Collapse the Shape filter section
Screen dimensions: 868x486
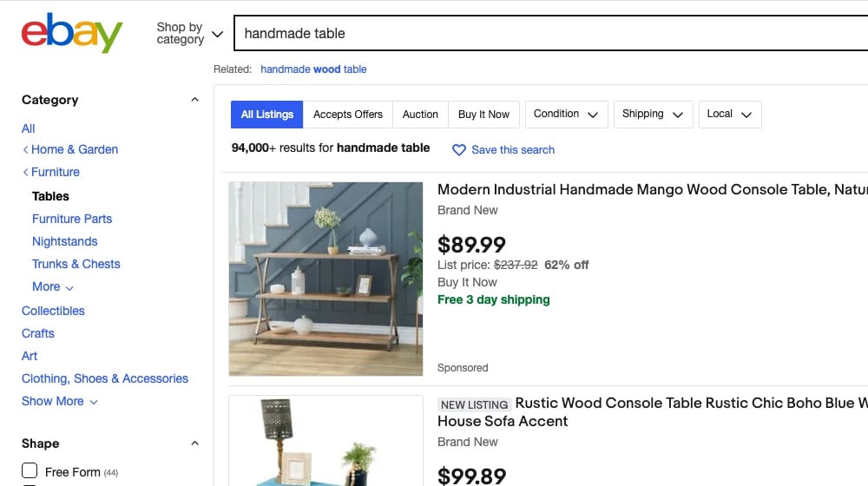tap(194, 443)
